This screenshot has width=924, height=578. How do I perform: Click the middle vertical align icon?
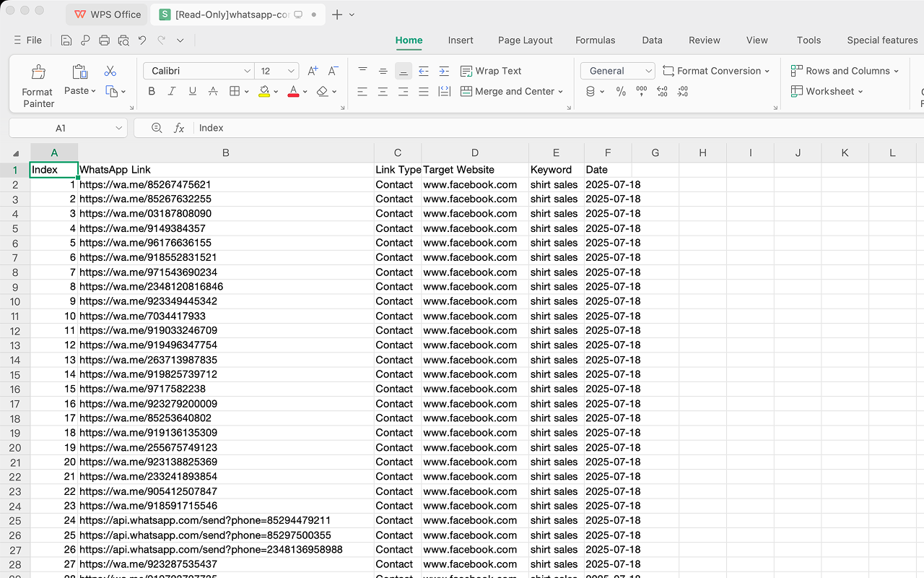(383, 71)
